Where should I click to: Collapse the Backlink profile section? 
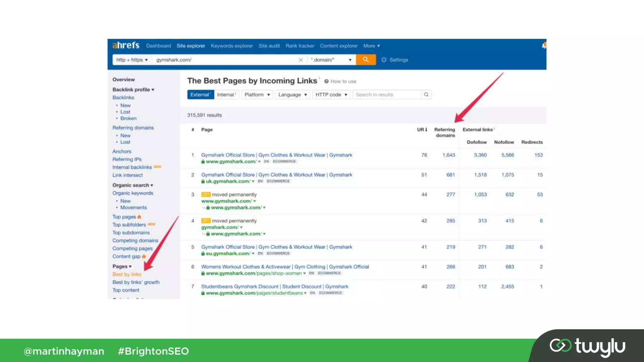(x=133, y=90)
